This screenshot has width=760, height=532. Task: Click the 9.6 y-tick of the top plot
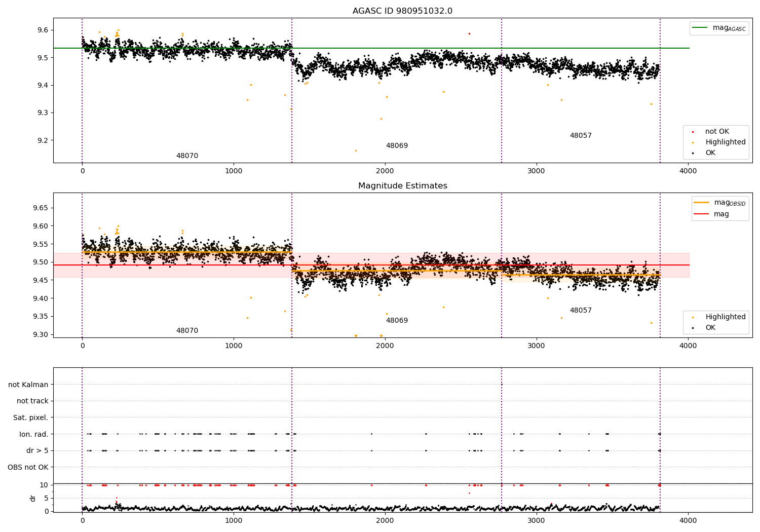pyautogui.click(x=43, y=30)
